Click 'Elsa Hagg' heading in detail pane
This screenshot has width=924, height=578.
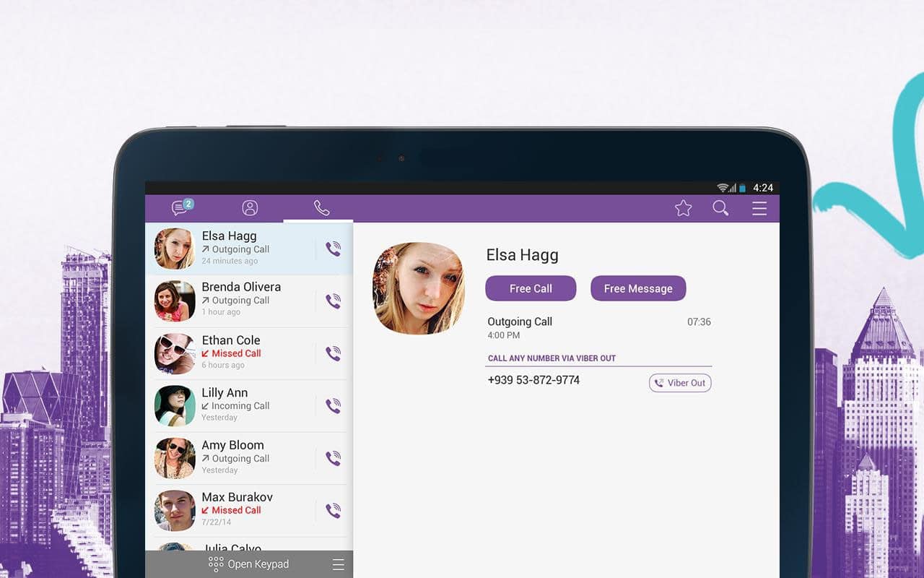point(522,255)
